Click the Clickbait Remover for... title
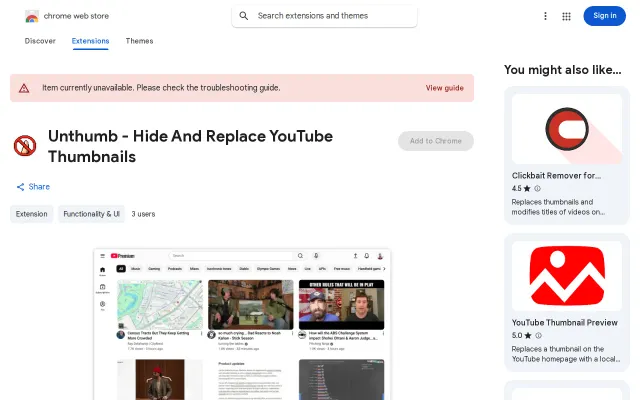The width and height of the screenshot is (640, 400). click(556, 176)
